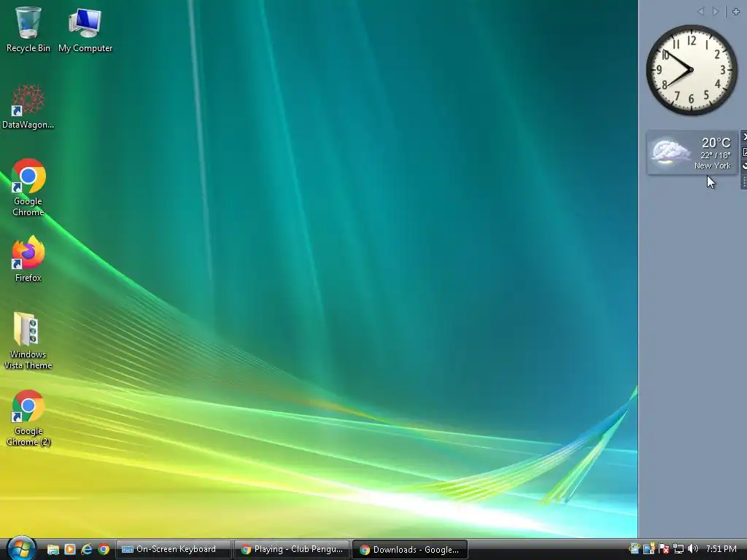This screenshot has width=747, height=560.
Task: Open the 7:51 PM taskbar clock
Action: (x=721, y=549)
